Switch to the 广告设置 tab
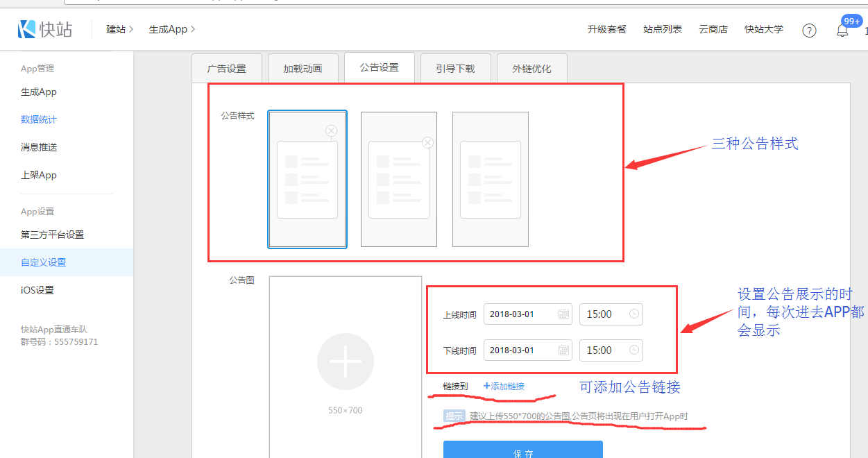The height and width of the screenshot is (458, 868). click(227, 69)
